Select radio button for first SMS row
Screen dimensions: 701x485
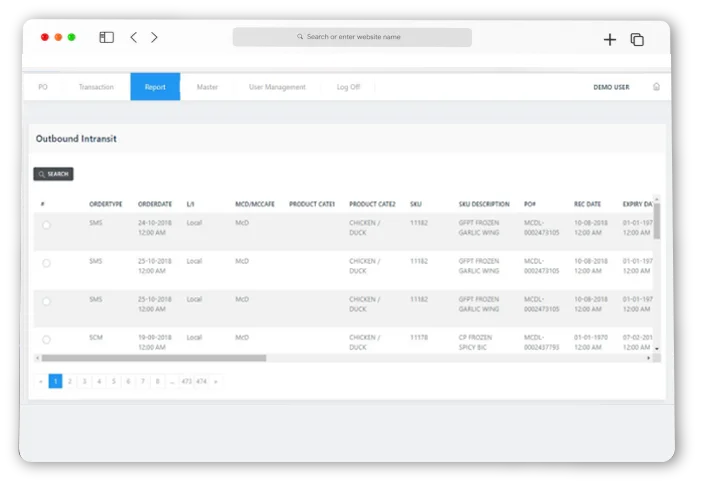(x=46, y=226)
